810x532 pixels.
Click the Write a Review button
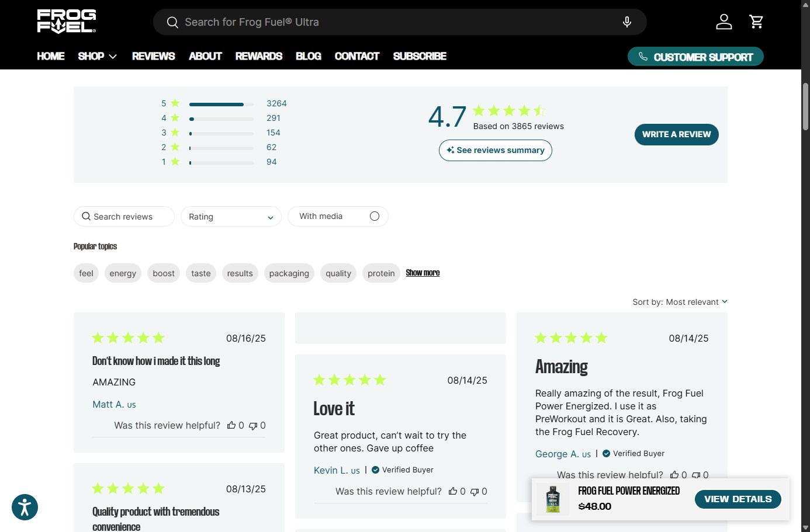[x=676, y=134]
